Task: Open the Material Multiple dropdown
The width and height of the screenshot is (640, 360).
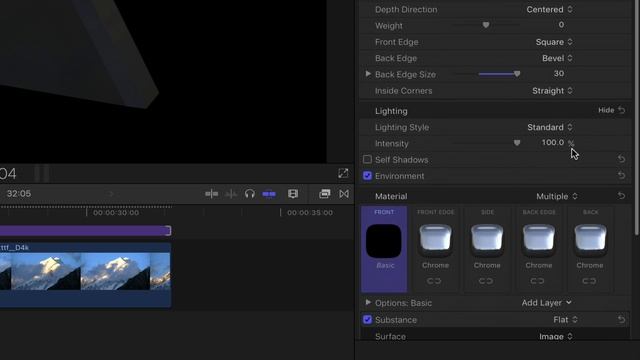Action: click(557, 196)
